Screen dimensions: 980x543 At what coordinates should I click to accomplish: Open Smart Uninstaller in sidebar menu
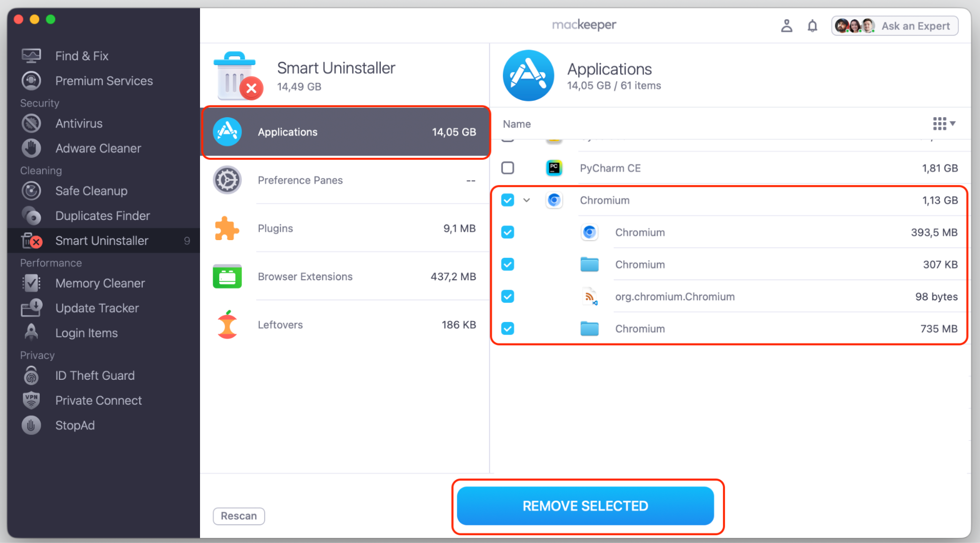pyautogui.click(x=103, y=241)
